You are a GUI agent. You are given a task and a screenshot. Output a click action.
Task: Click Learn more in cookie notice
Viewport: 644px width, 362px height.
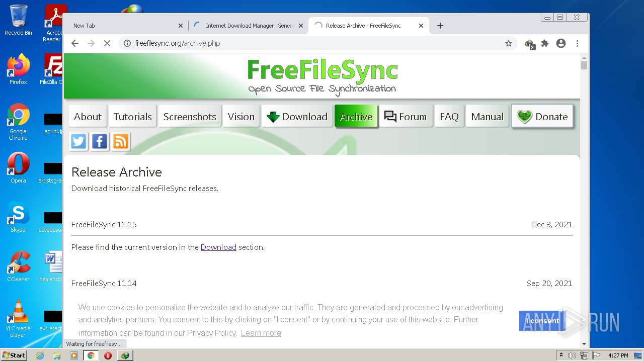pos(261,333)
